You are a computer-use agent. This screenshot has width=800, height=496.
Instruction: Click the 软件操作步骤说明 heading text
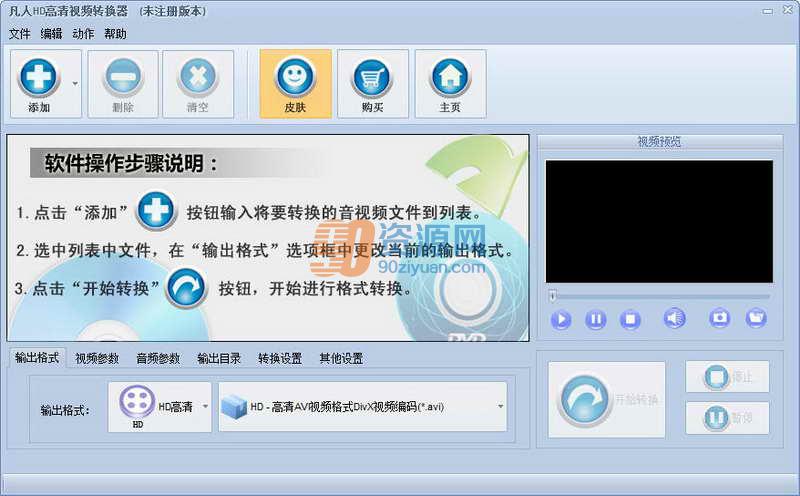132,163
